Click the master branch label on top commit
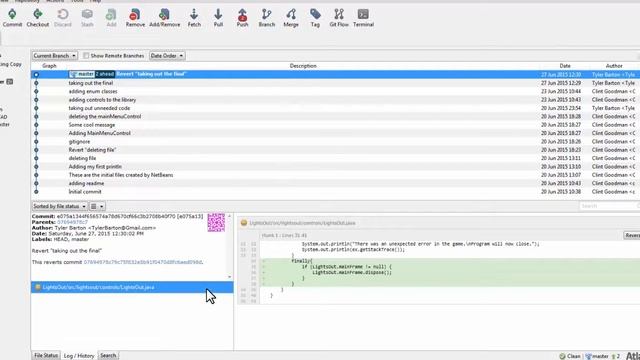Screen dimensions: 640x360 (82, 74)
